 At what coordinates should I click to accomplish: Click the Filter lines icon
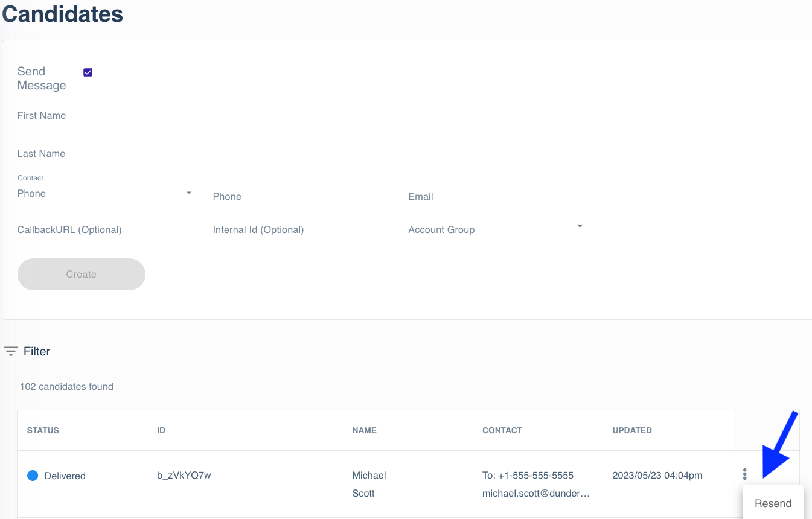tap(11, 351)
